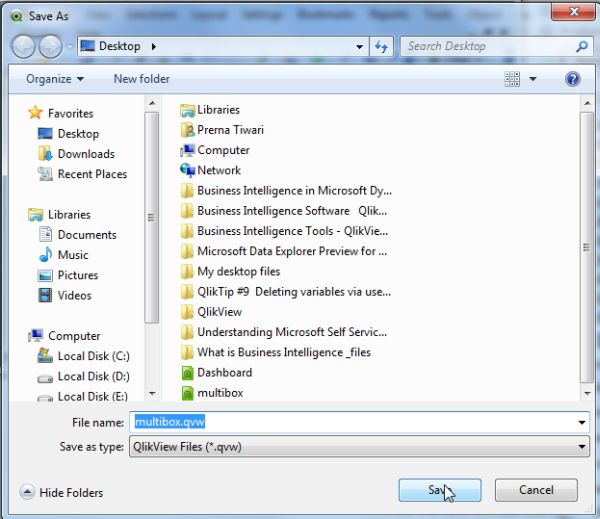600x519 pixels.
Task: Expand the Desktop breadcrumb arrow
Action: (x=154, y=47)
